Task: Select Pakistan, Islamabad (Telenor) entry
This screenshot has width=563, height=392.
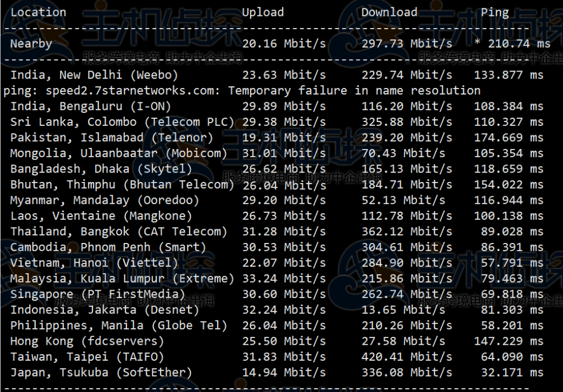Action: (x=112, y=137)
